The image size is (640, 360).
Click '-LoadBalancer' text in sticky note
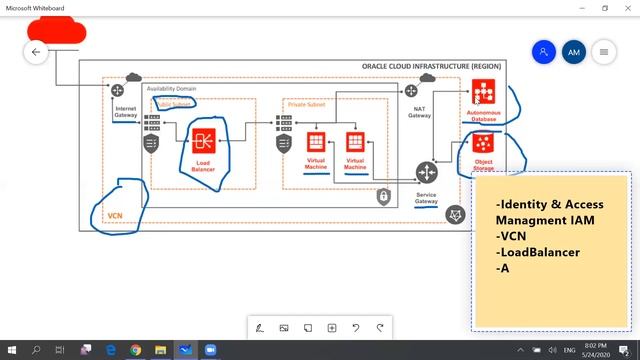click(538, 252)
